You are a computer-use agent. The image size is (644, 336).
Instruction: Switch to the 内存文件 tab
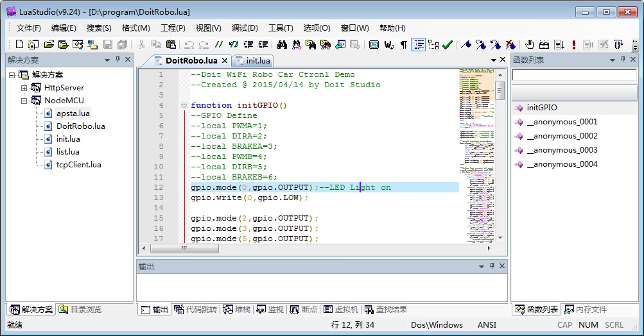tap(586, 309)
